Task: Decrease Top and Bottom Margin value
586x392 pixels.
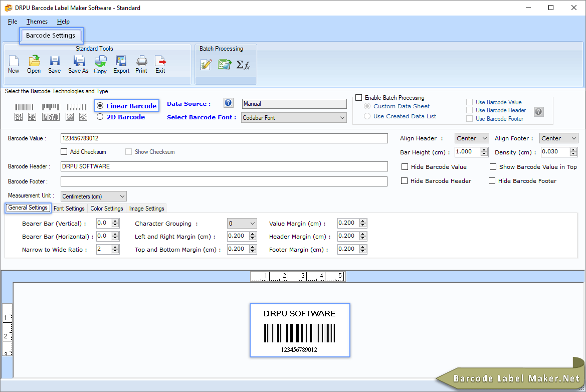Action: point(253,252)
